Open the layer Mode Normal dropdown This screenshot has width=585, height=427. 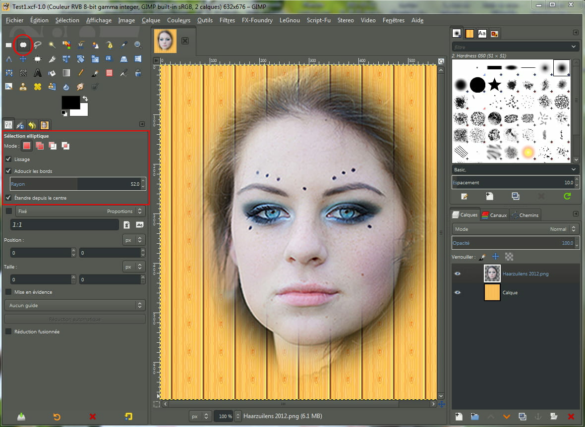[515, 229]
